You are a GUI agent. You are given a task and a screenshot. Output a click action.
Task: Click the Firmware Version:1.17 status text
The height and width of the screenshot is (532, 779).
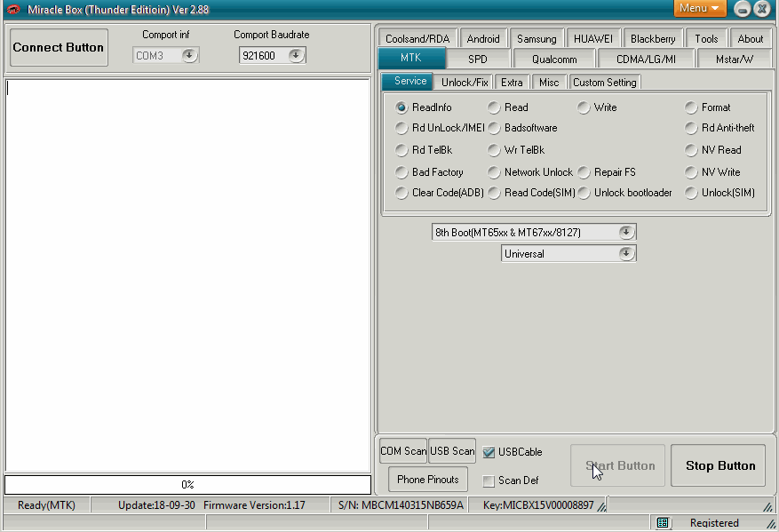(254, 505)
